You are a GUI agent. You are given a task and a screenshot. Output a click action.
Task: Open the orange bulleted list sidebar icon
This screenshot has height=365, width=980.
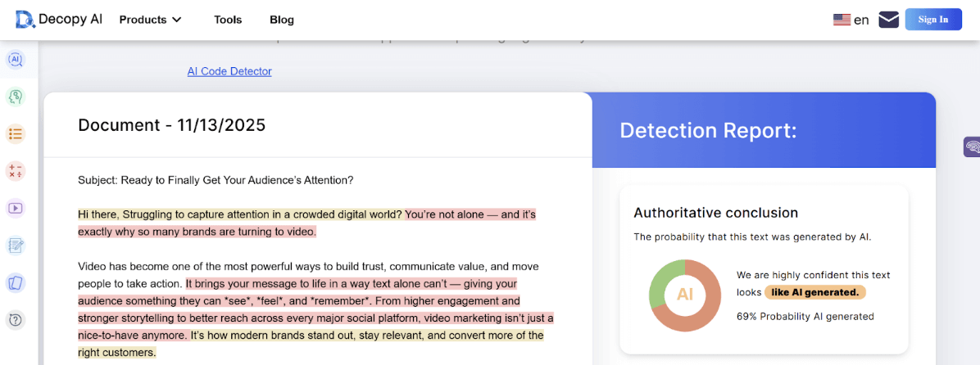tap(16, 133)
